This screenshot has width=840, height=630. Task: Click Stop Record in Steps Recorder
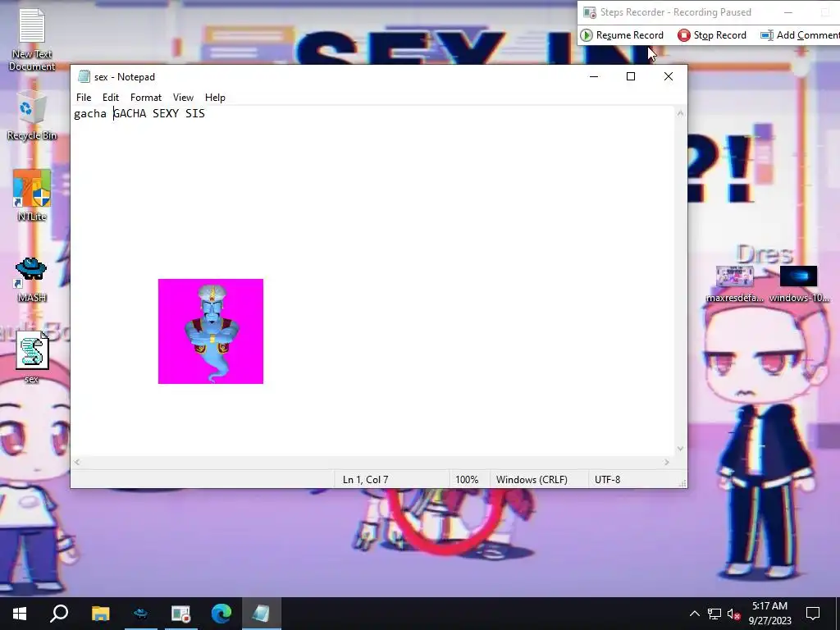(712, 35)
